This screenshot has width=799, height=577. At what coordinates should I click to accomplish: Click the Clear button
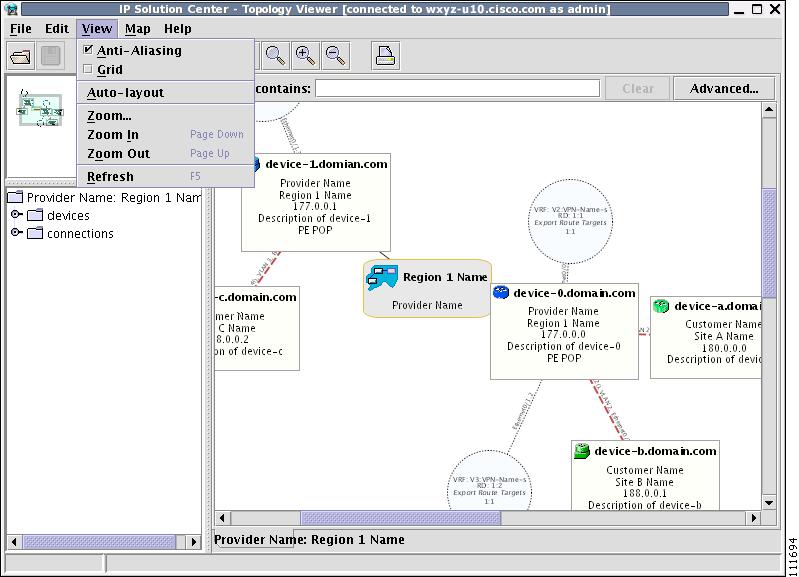(637, 89)
